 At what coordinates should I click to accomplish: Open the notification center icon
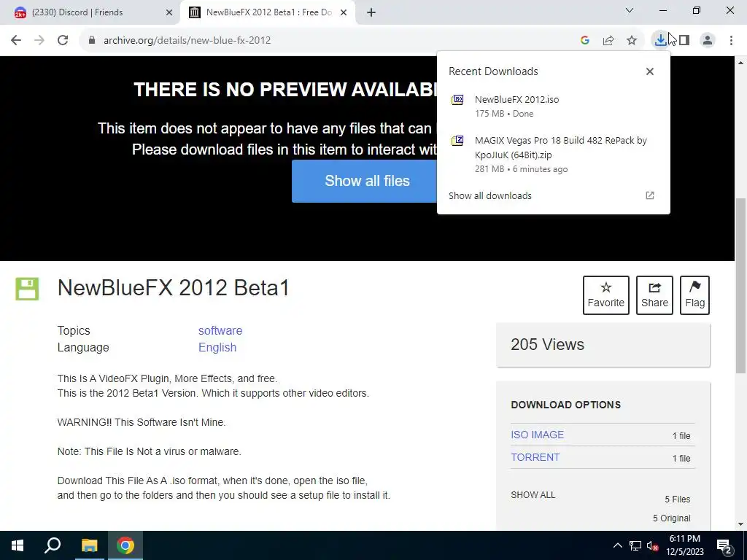tap(724, 545)
